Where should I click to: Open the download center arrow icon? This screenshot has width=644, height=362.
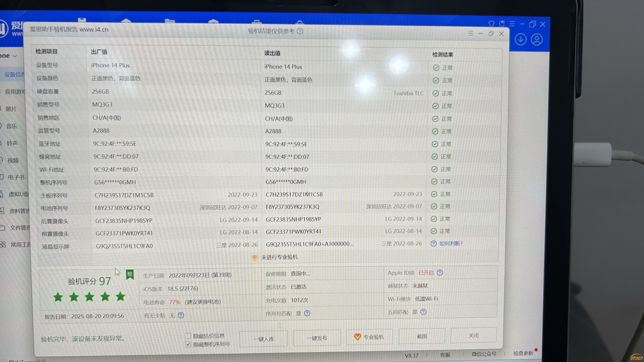521,39
